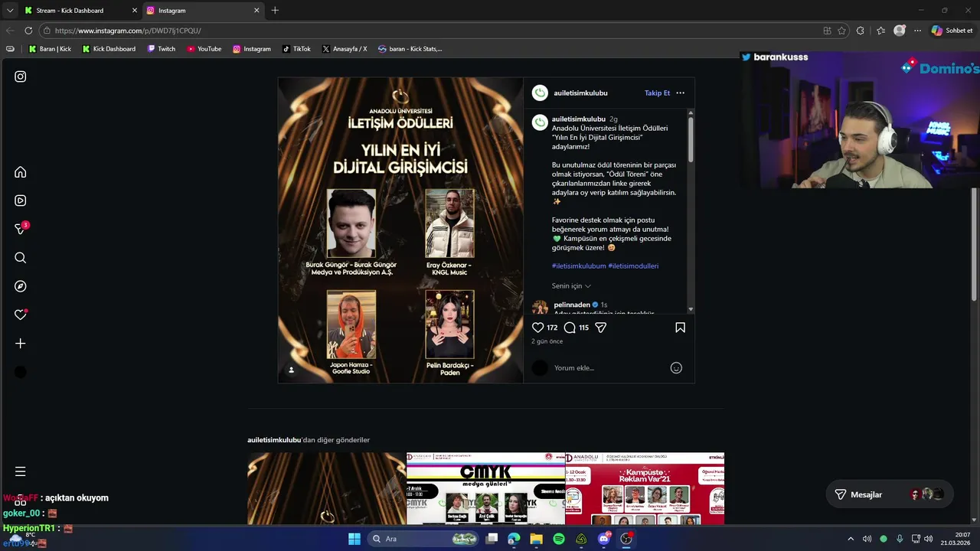Image resolution: width=980 pixels, height=551 pixels.
Task: Open the Windows Start button
Action: click(x=354, y=539)
